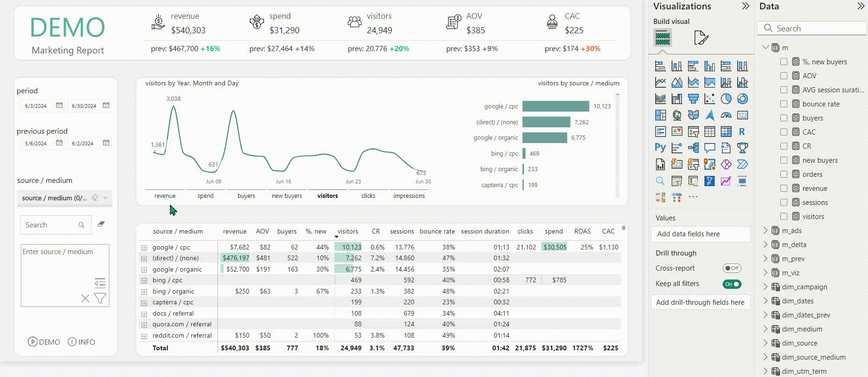
Task: Turn on the Cross-report toggle
Action: (732, 268)
